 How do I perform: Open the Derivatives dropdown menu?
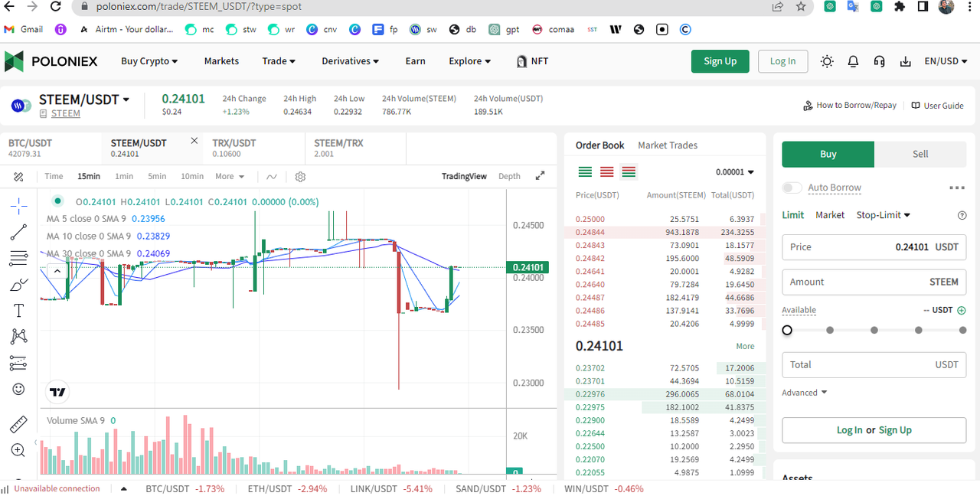(x=350, y=61)
